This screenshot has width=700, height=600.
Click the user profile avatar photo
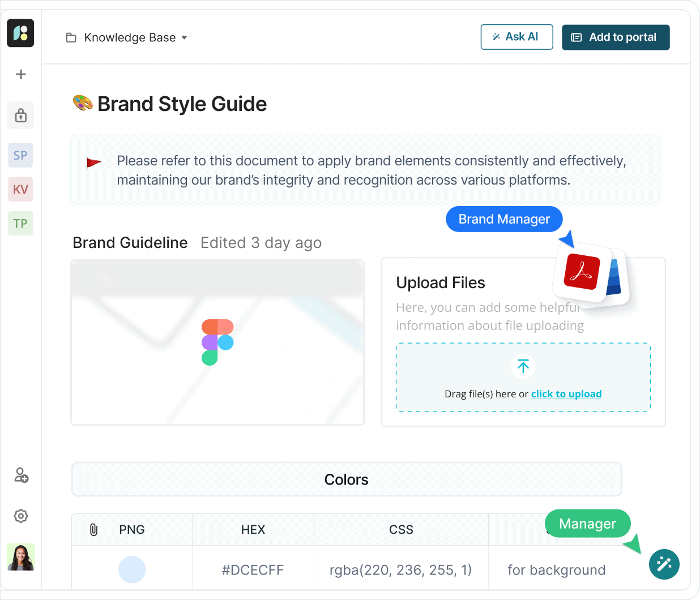click(21, 557)
